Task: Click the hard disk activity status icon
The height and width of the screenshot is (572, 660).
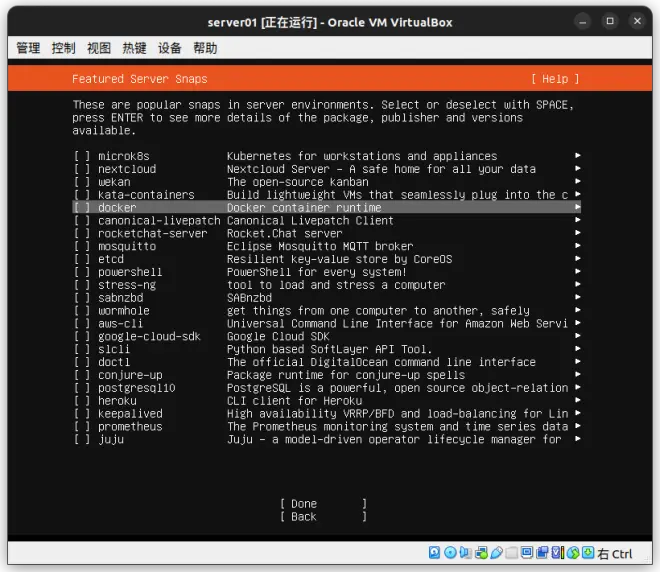Action: [434, 553]
